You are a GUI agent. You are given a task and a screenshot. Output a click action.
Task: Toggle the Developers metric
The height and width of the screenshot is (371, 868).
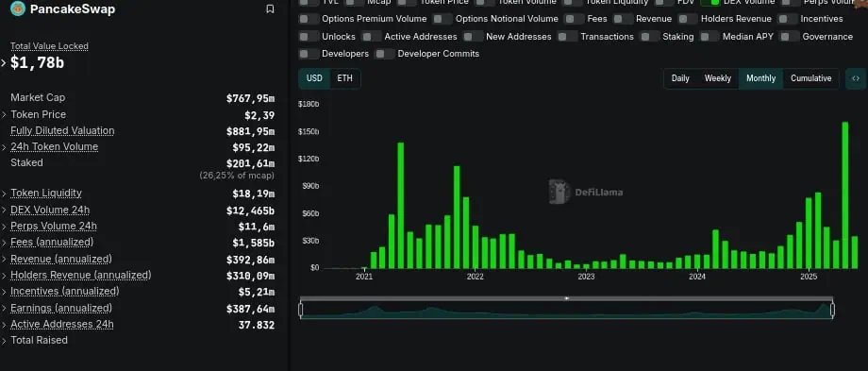tap(309, 54)
